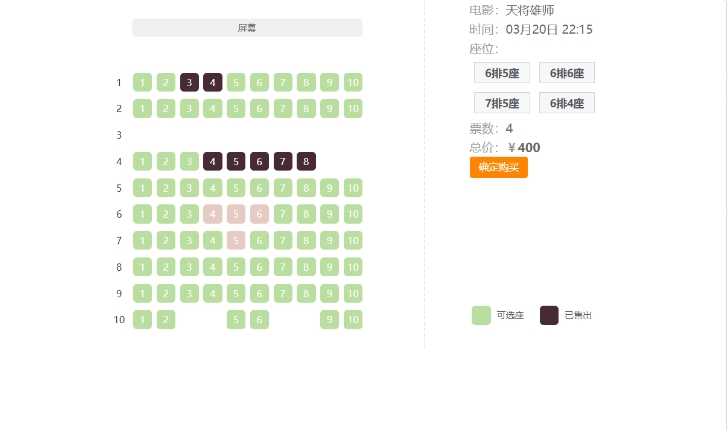
Task: Unselect selected seat 6 in row 6
Action: pos(259,214)
